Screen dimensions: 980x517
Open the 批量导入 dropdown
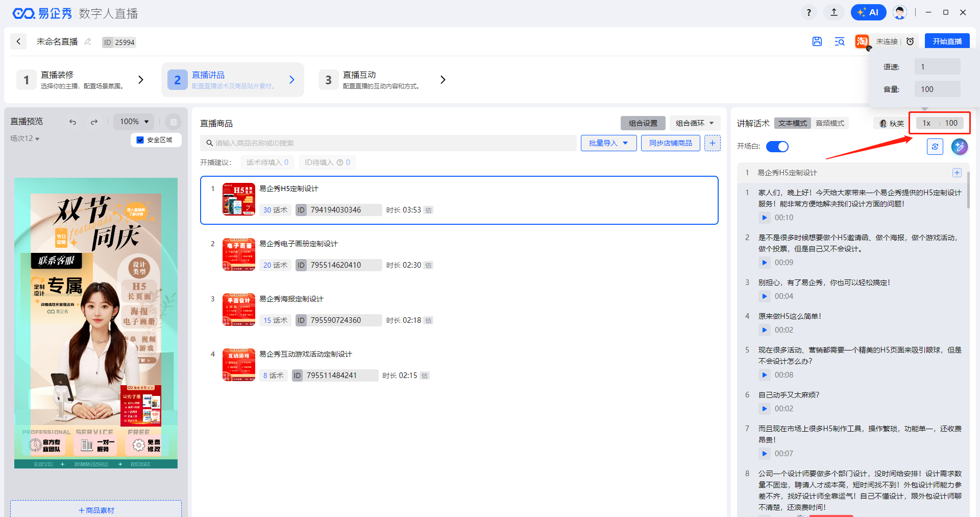(x=608, y=143)
